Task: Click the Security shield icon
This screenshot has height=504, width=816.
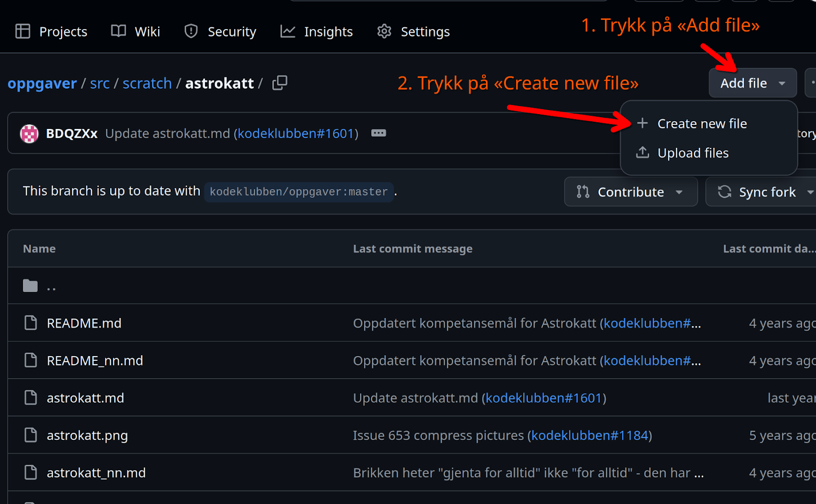Action: [191, 32]
